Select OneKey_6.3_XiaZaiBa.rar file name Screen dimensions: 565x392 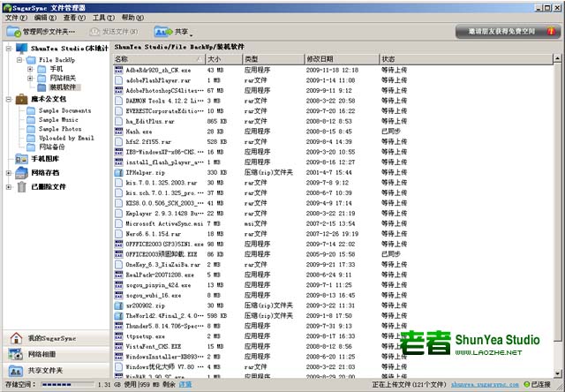pyautogui.click(x=162, y=265)
